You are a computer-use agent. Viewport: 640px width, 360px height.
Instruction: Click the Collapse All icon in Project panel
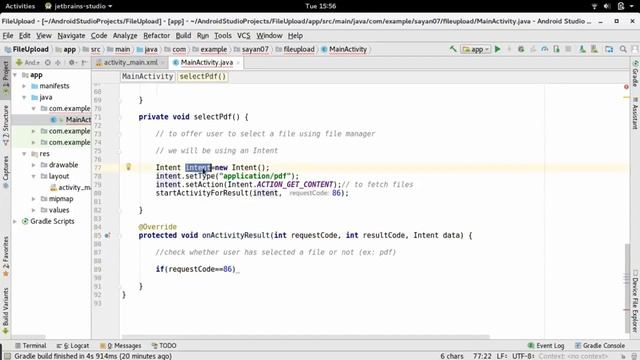(x=58, y=62)
